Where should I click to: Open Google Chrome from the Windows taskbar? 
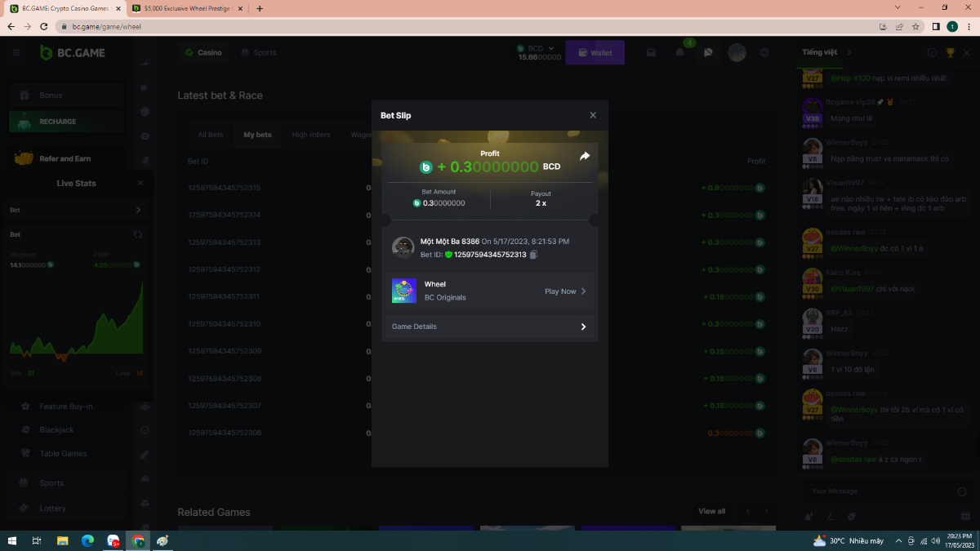[138, 540]
